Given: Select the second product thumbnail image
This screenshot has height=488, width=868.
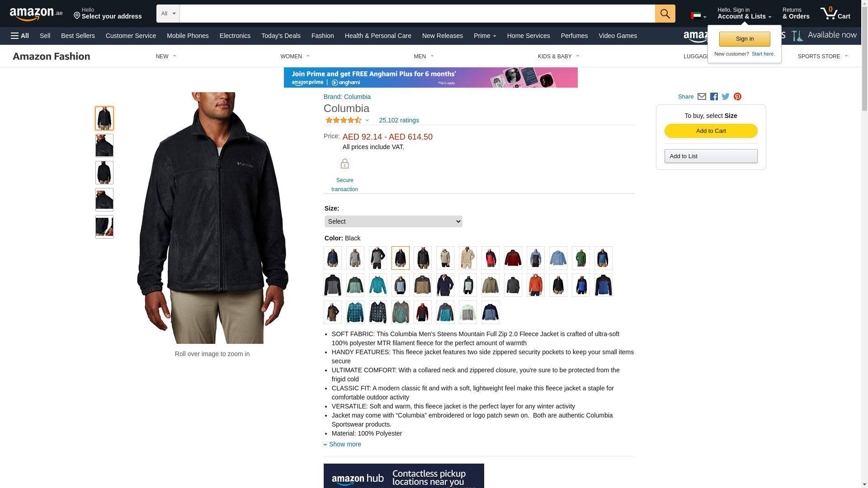Looking at the screenshot, I should (104, 145).
